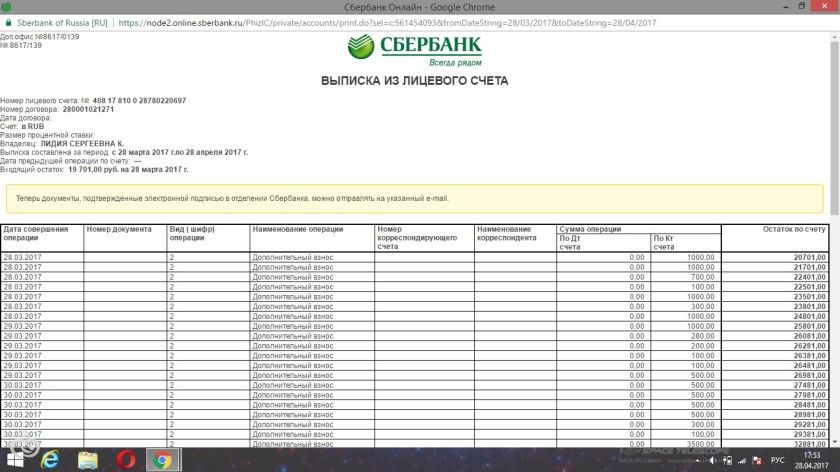Open the Windows Start button

pyautogui.click(x=15, y=460)
